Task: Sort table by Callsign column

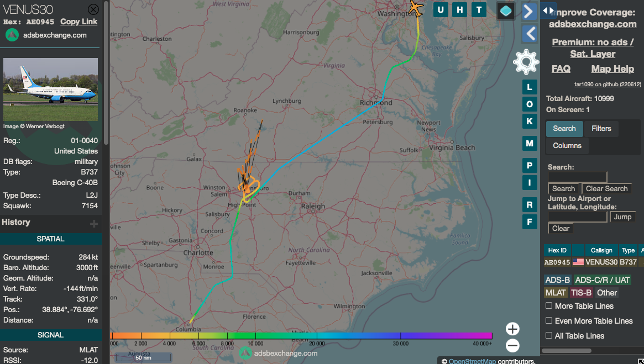Action: [601, 250]
